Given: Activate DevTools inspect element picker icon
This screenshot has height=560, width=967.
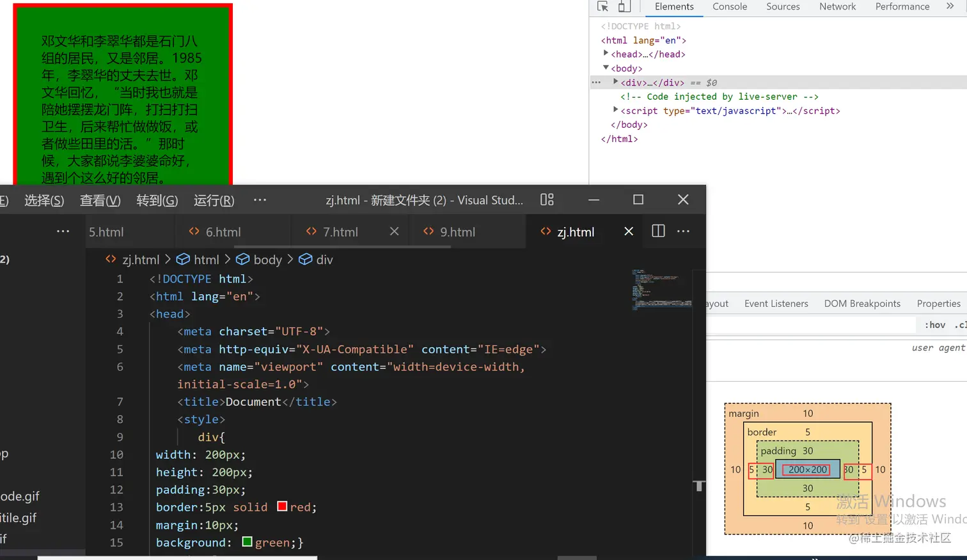Looking at the screenshot, I should click(x=602, y=6).
